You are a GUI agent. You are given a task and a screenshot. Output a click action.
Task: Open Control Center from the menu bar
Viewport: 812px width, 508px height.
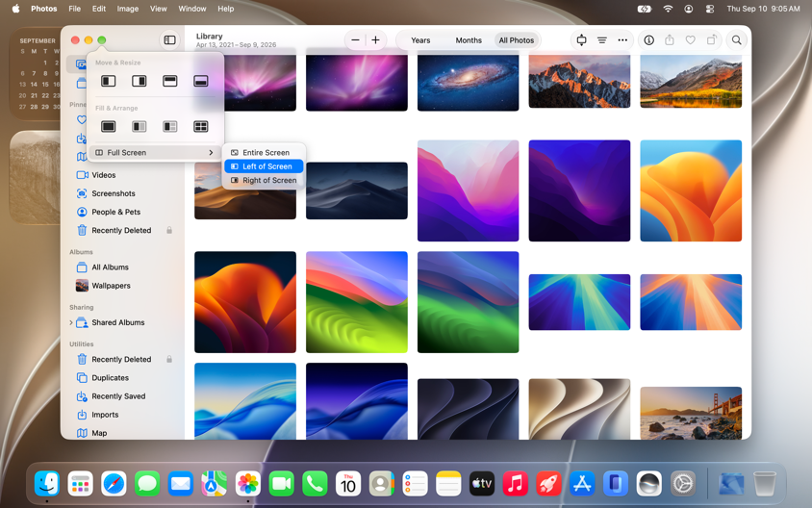pos(709,9)
